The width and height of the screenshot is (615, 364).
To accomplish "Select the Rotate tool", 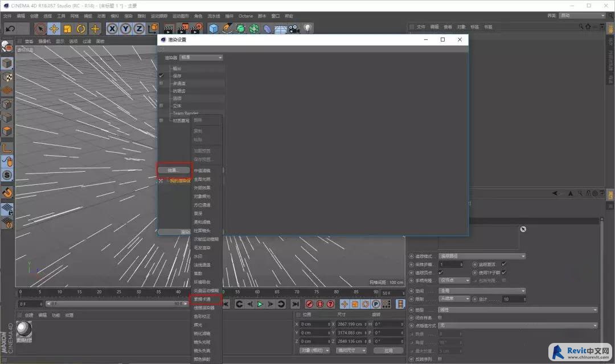I will click(81, 28).
